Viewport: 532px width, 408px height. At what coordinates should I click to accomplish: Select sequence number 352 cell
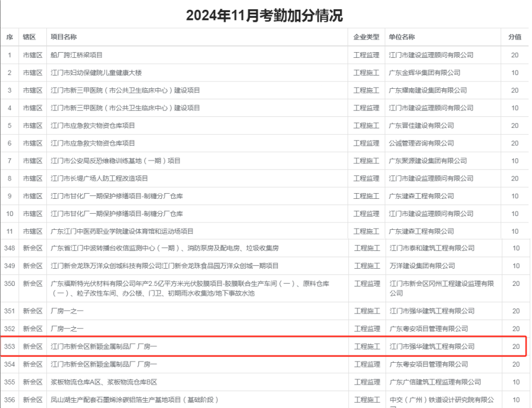[10, 328]
